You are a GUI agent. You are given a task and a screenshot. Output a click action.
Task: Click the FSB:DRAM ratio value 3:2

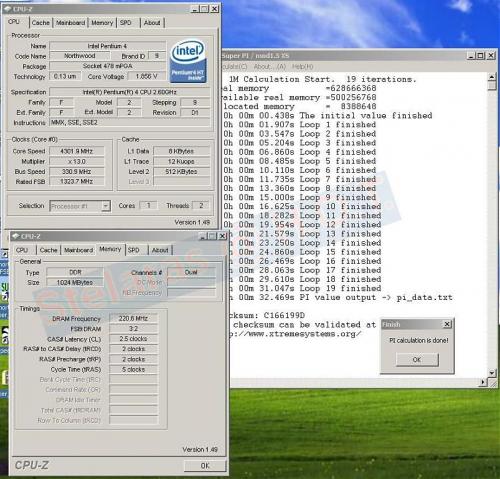coord(133,329)
